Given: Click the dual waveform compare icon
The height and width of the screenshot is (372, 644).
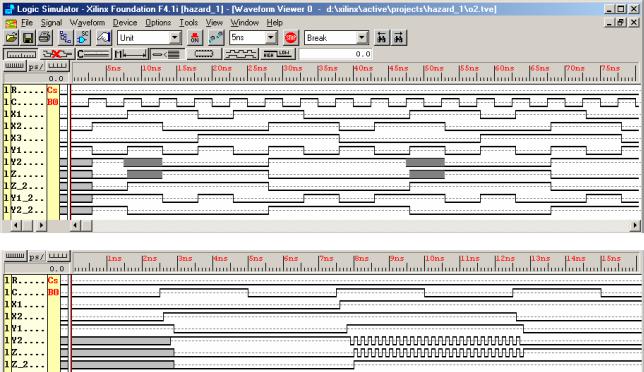Looking at the screenshot, I should pos(241,54).
